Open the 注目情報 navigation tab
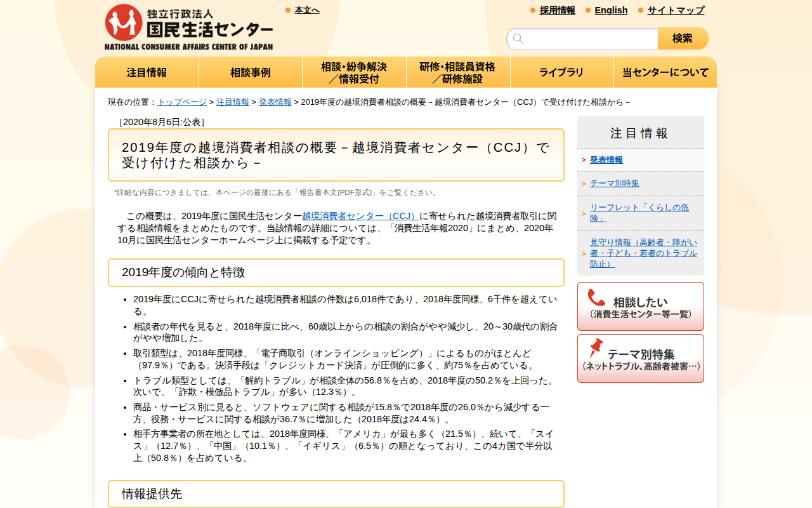 coord(147,72)
